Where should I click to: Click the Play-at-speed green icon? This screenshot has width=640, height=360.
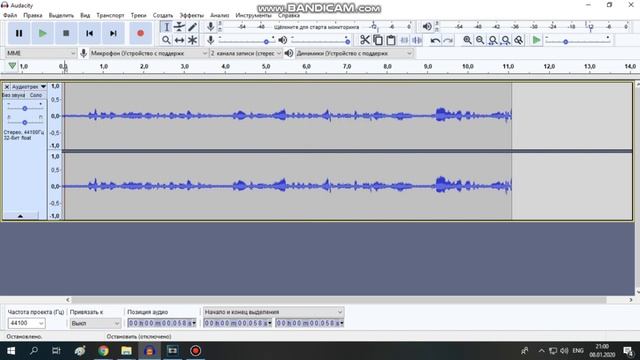click(x=537, y=40)
